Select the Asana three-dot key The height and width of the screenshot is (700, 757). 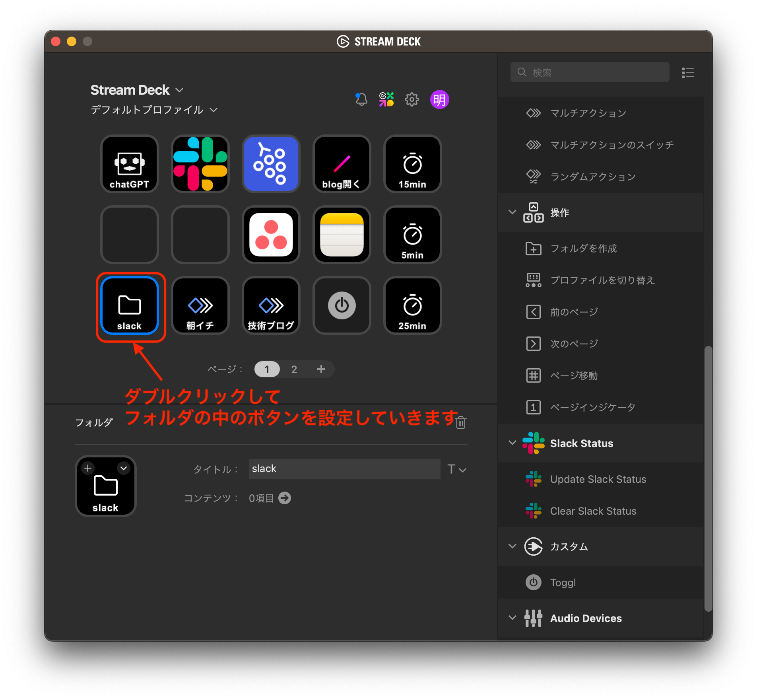pos(271,235)
